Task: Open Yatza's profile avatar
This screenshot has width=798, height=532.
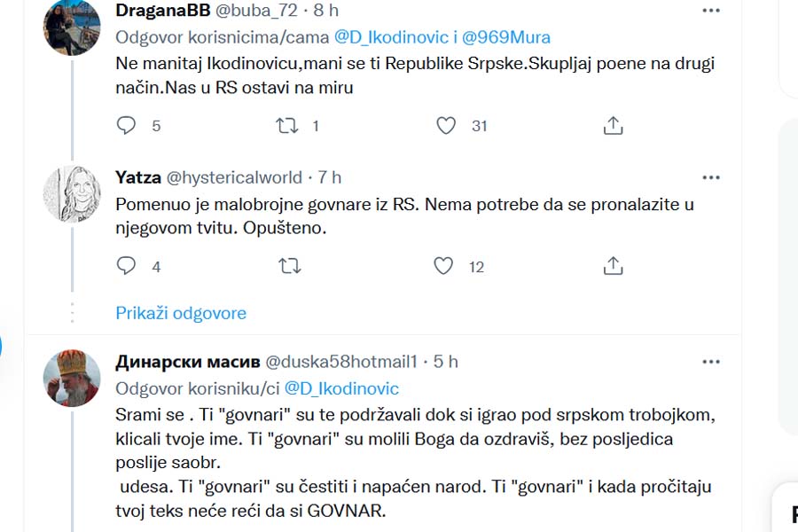Action: 72,193
